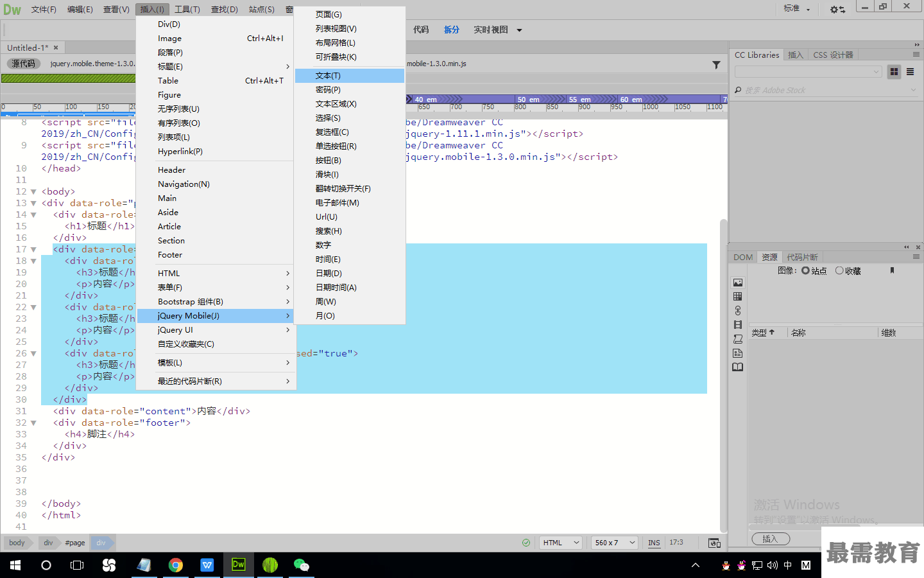The height and width of the screenshot is (578, 924).
Task: Open the Media film category in Assets
Action: pos(738,325)
